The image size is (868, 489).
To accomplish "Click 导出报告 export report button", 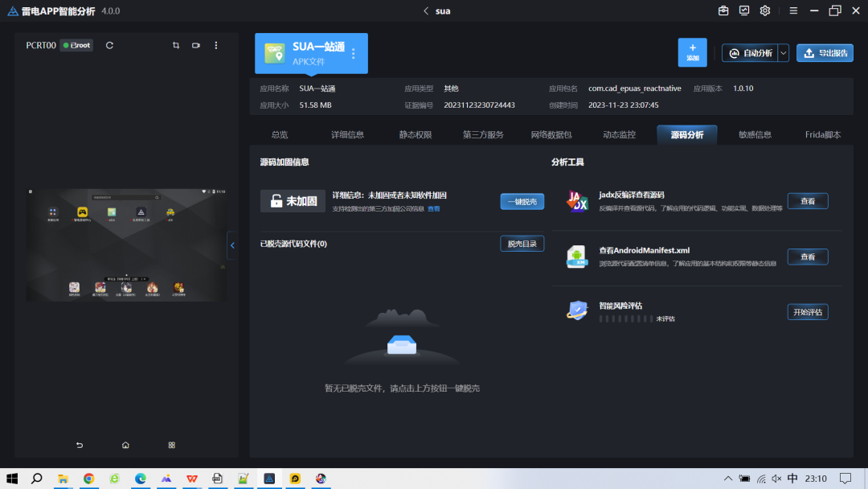I will click(825, 53).
